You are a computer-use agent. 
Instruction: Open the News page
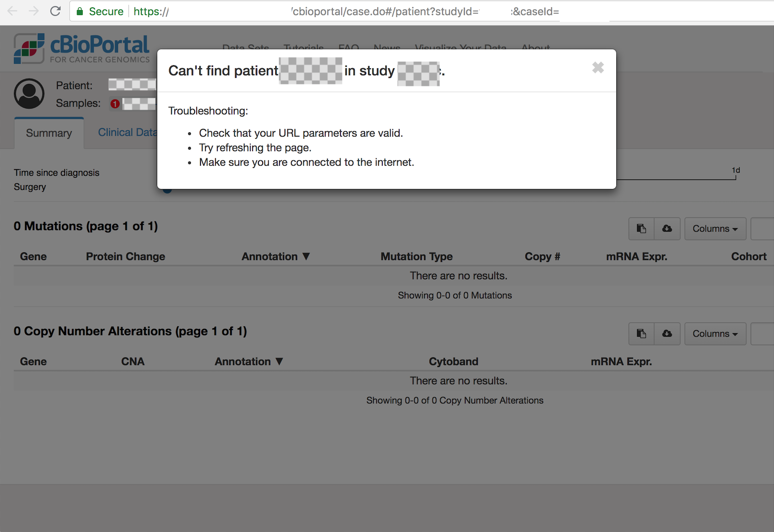[387, 48]
